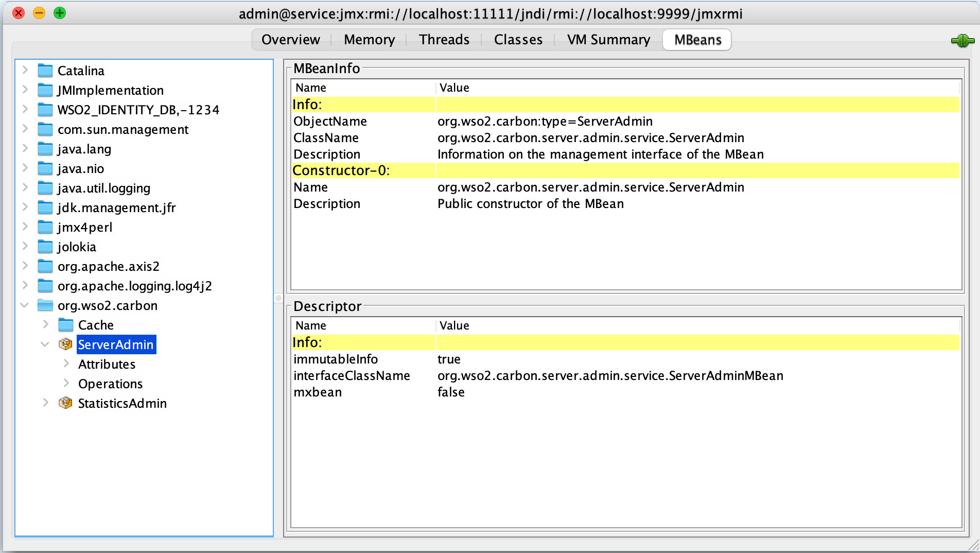Expand the java.lang node
Viewport: 980px width, 553px height.
point(25,148)
